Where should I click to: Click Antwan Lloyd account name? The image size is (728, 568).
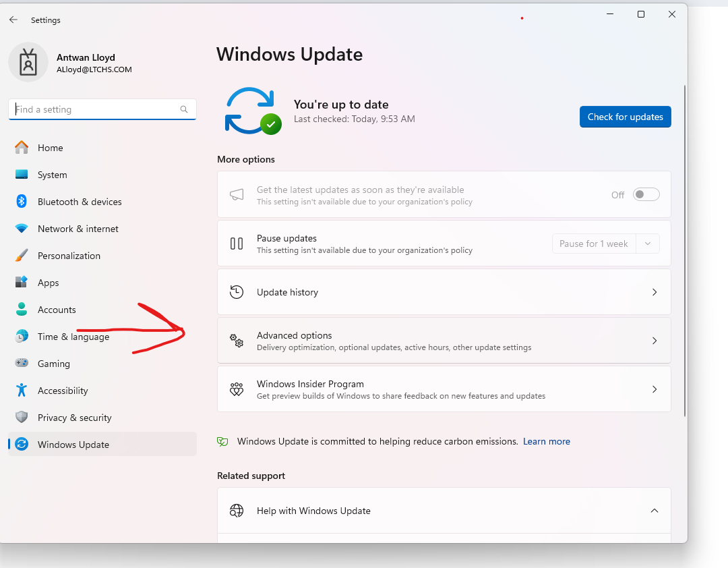(86, 57)
